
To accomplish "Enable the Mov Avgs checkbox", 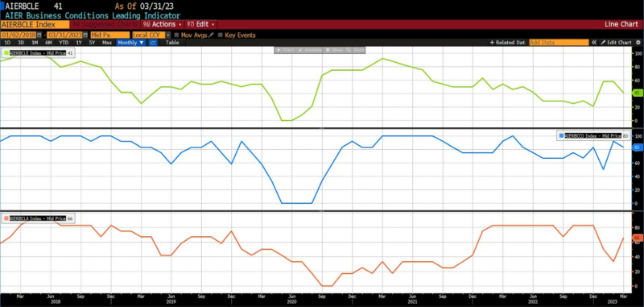I will click(x=176, y=35).
